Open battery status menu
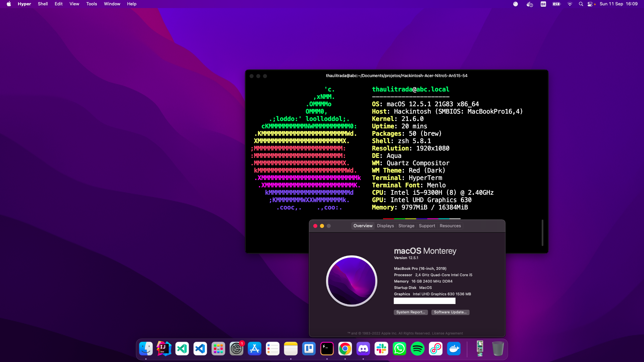 point(556,4)
